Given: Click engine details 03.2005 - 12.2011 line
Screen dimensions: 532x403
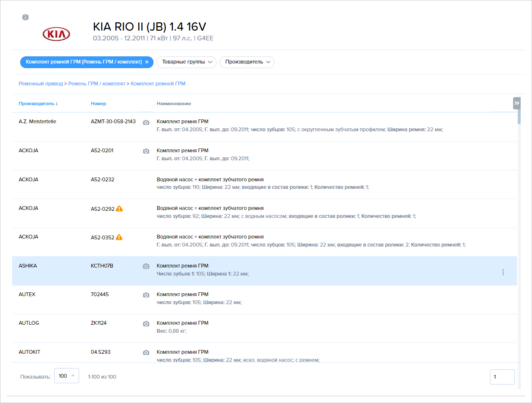Looking at the screenshot, I should pyautogui.click(x=153, y=38).
